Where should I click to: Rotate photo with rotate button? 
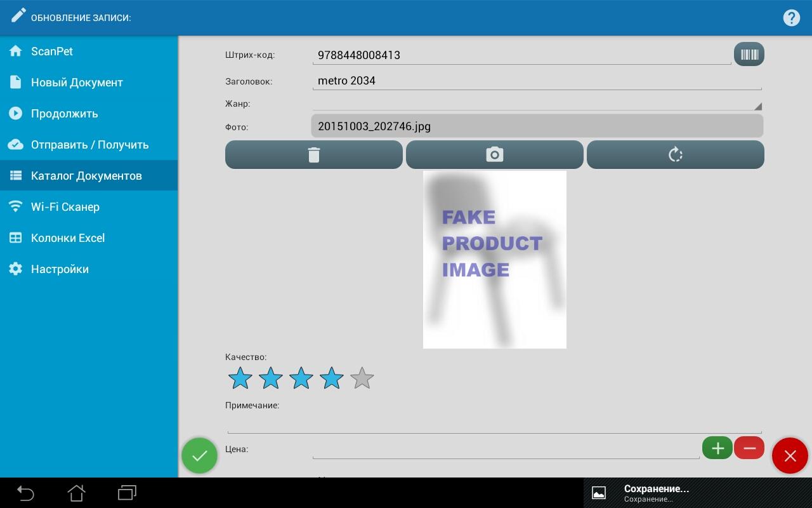(676, 154)
